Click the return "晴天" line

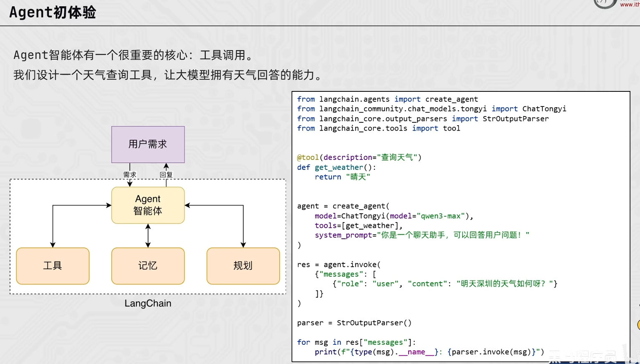coord(342,177)
